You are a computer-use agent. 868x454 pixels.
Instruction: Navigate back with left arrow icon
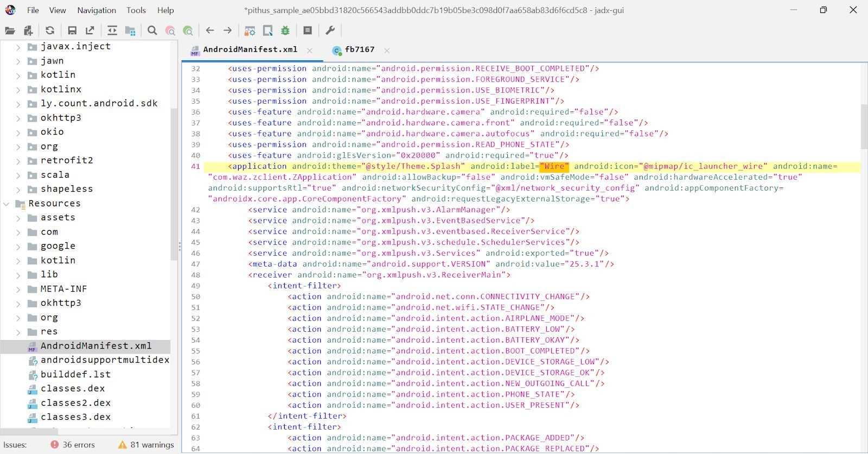pos(210,31)
